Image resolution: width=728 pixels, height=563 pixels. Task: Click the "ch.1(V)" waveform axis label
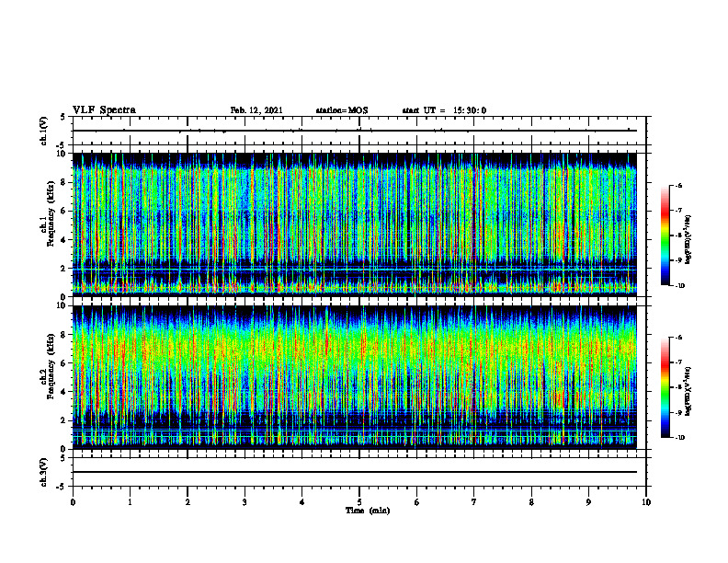pos(43,131)
